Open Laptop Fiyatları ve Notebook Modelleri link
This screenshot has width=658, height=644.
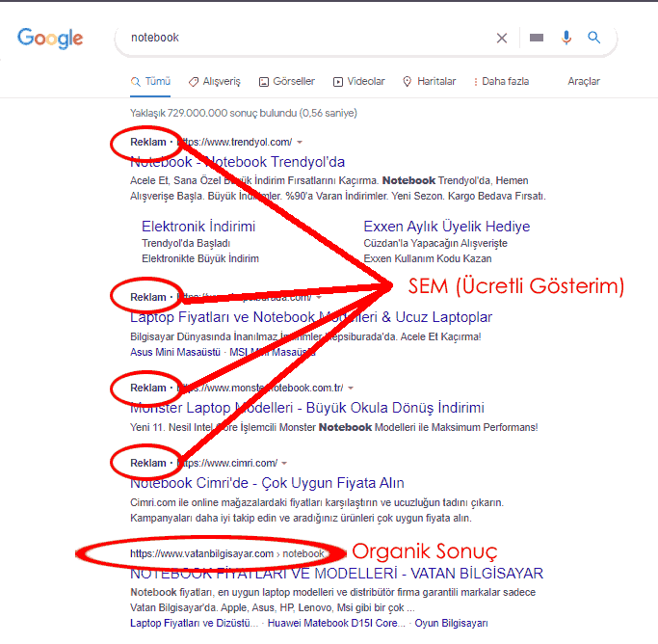pos(311,317)
